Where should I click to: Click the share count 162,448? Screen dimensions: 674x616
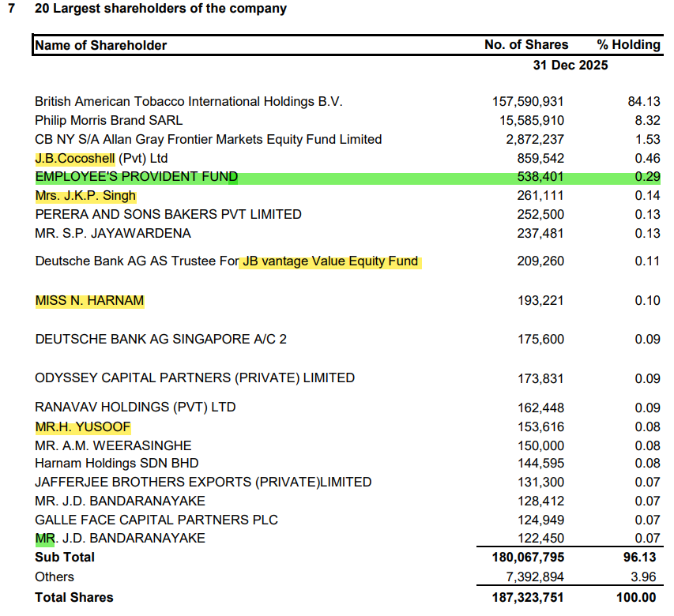540,408
